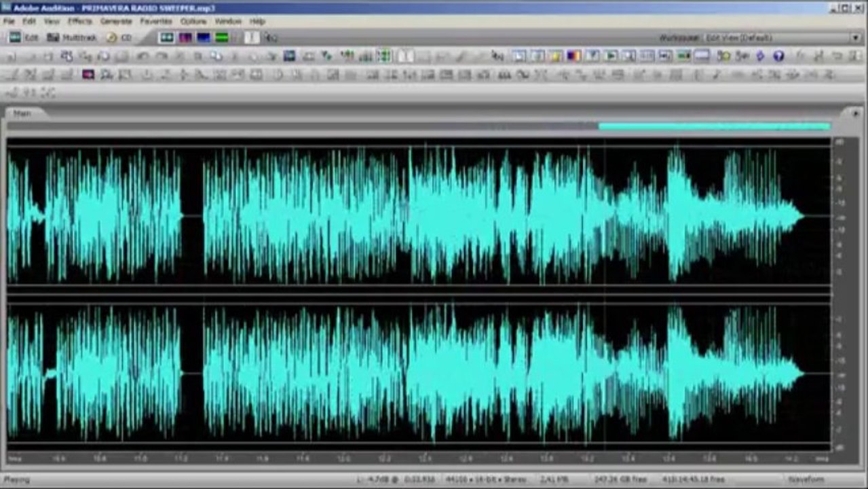The image size is (868, 489).
Task: Open the Options menu
Action: click(x=193, y=22)
